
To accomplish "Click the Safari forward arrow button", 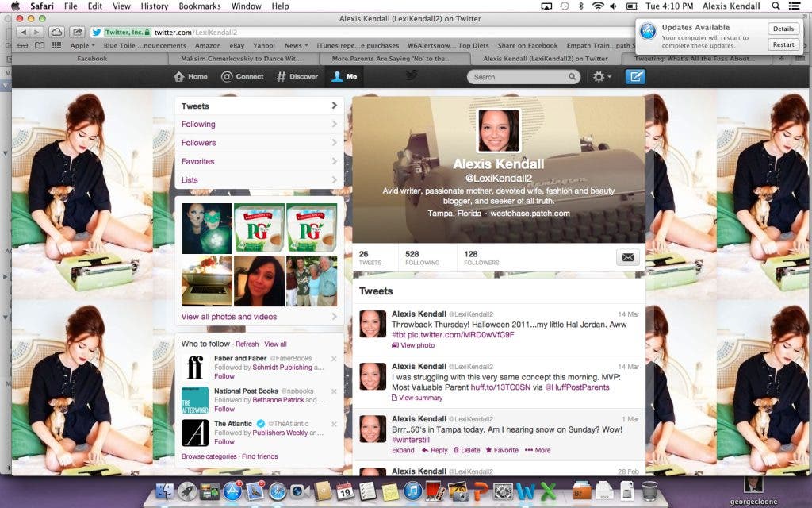I will (x=36, y=32).
